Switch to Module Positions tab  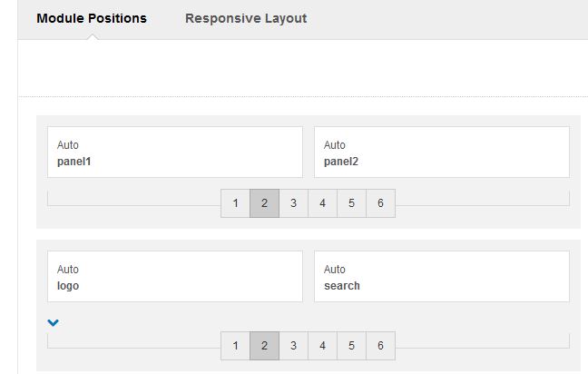pyautogui.click(x=92, y=18)
